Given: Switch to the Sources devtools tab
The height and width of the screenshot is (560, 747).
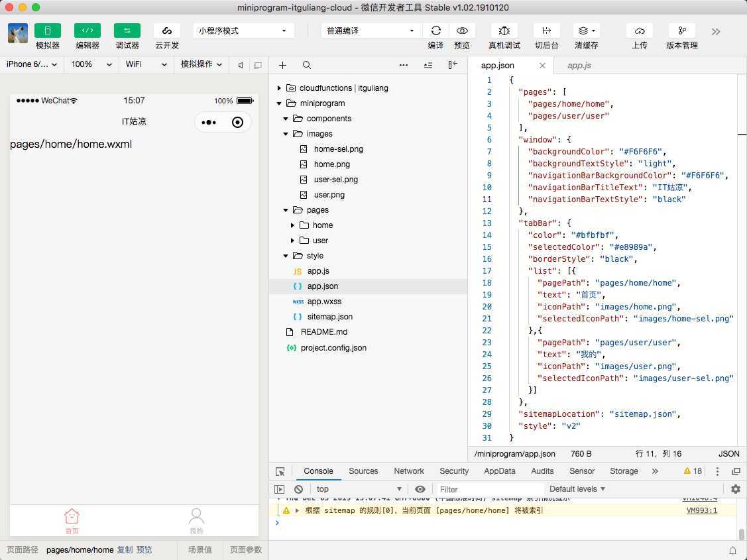Looking at the screenshot, I should point(363,471).
